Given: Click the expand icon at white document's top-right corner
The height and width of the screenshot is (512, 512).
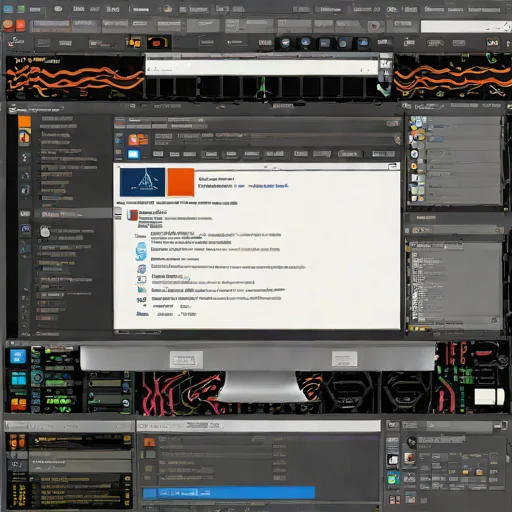Looking at the screenshot, I should [393, 166].
